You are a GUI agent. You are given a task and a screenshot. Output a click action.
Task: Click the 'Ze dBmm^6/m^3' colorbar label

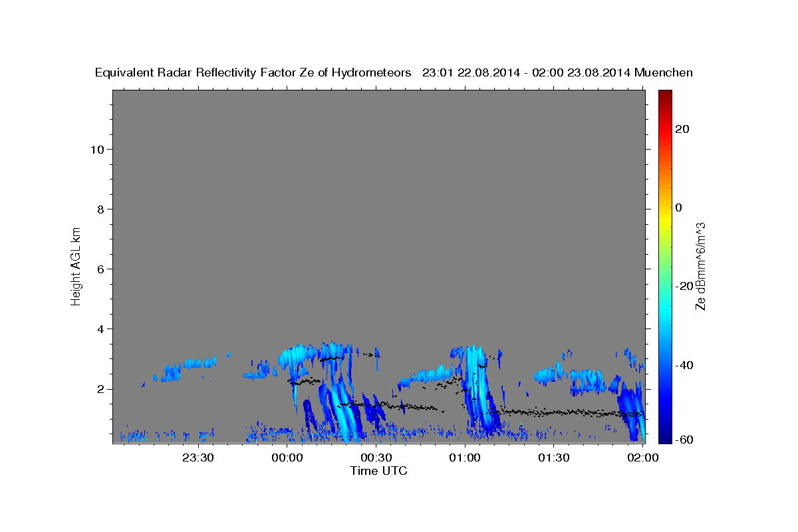click(700, 266)
